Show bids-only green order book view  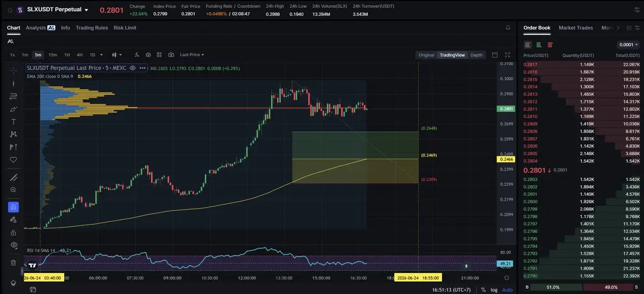[x=539, y=45]
